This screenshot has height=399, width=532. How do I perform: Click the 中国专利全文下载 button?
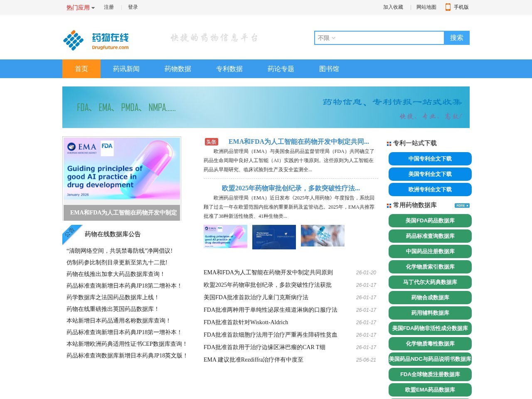click(x=430, y=158)
